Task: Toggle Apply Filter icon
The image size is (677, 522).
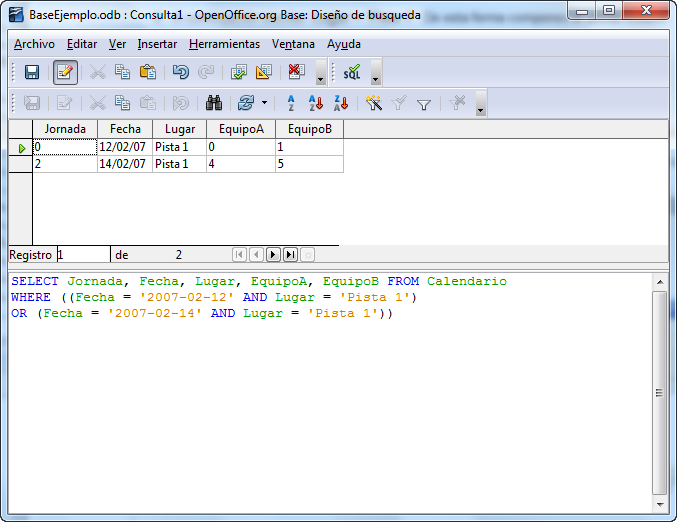Action: (x=399, y=103)
